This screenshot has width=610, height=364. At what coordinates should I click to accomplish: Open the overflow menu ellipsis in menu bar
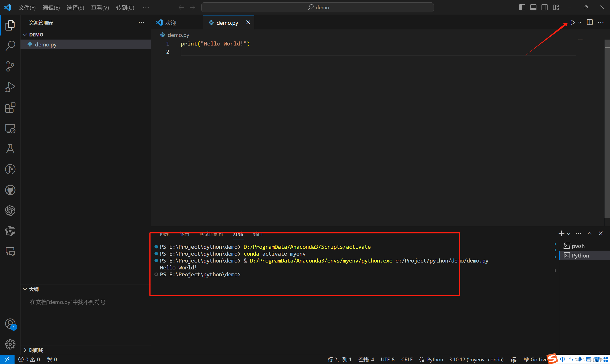(146, 7)
